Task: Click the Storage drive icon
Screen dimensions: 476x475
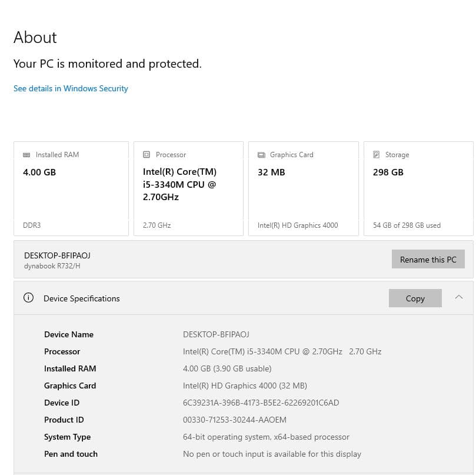Action: (x=377, y=155)
